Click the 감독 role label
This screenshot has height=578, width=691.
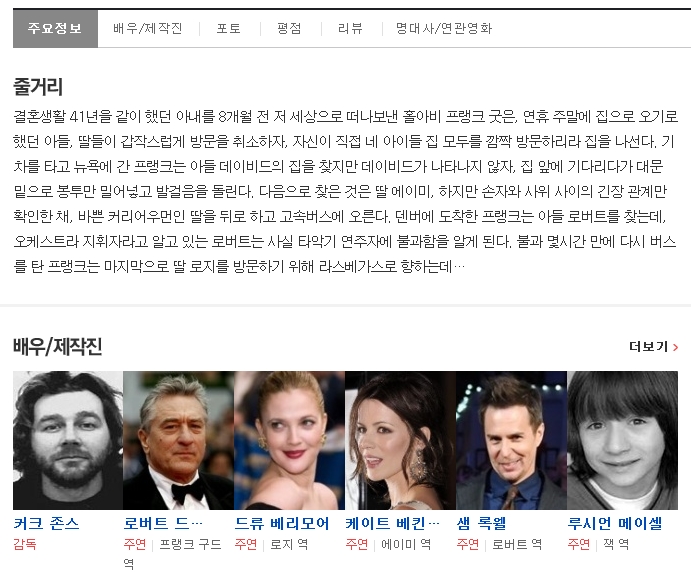tap(25, 545)
